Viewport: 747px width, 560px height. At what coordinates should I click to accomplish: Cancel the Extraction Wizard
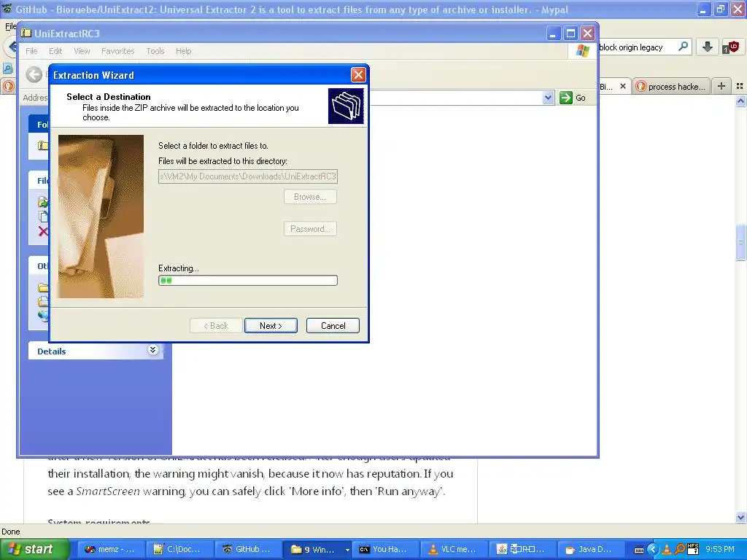333,326
